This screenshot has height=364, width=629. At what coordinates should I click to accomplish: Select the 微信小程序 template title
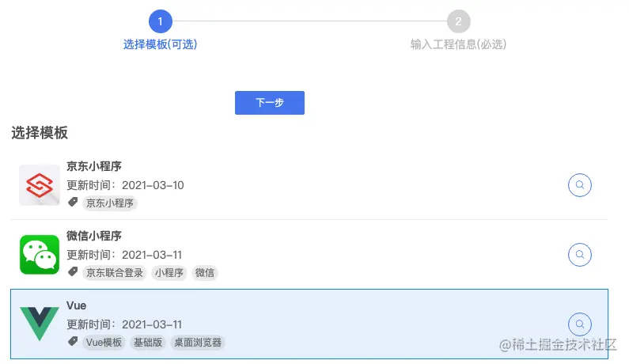point(94,236)
